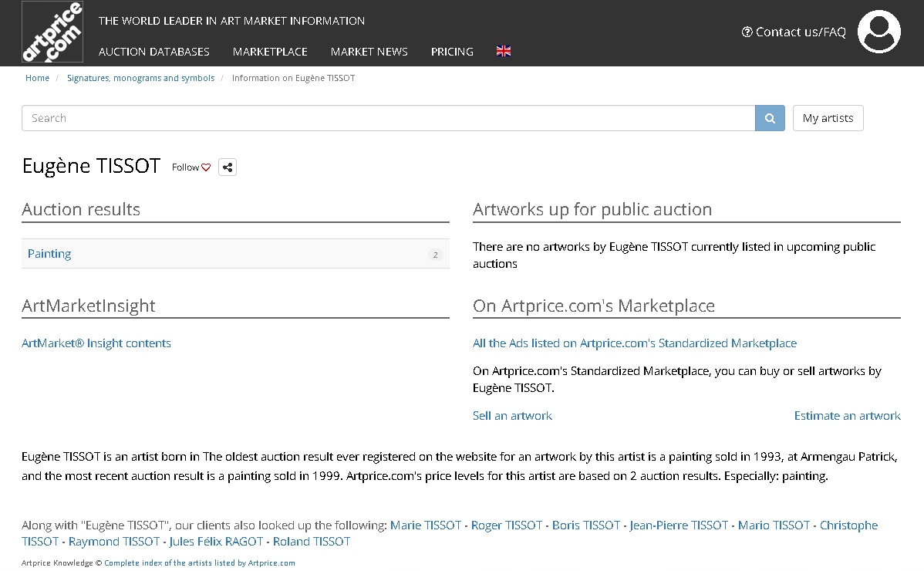
Task: Open the Auction Databases menu
Action: [154, 52]
